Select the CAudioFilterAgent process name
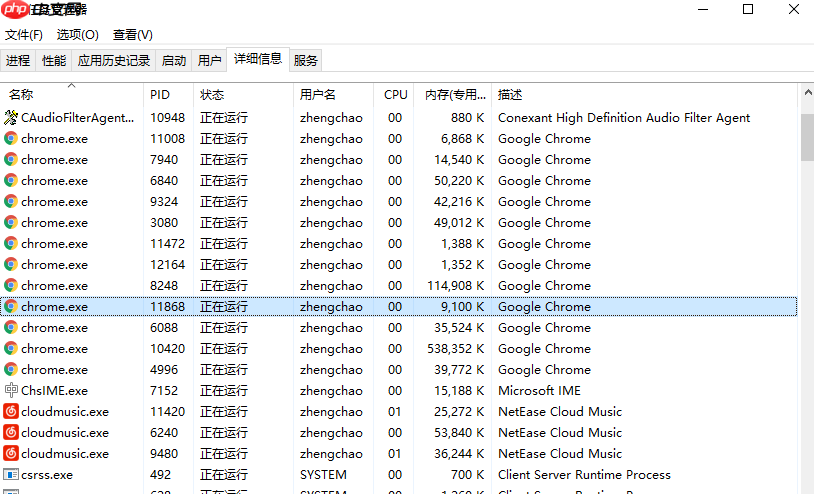Screen dimensions: 814x494 [x=77, y=118]
